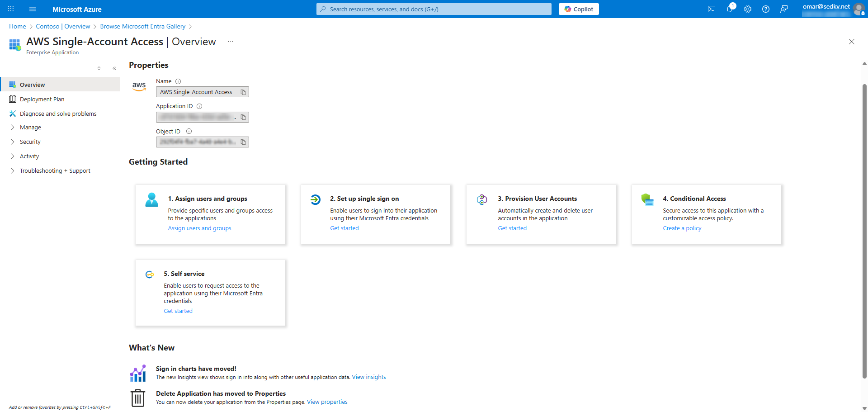The width and height of the screenshot is (868, 412).
Task: Click the Provision User Accounts icon
Action: coord(482,199)
